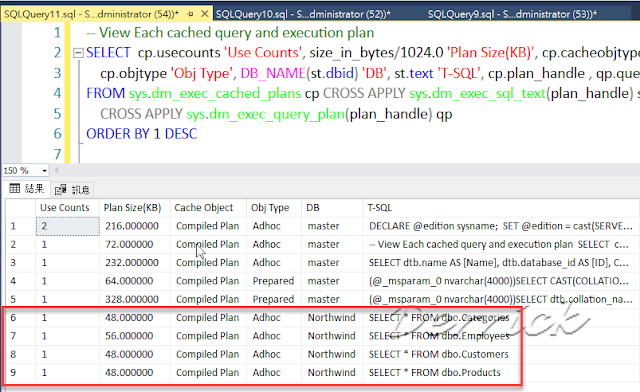This screenshot has width=640, height=392.
Task: Select result row number 6 header
Action: click(x=20, y=318)
